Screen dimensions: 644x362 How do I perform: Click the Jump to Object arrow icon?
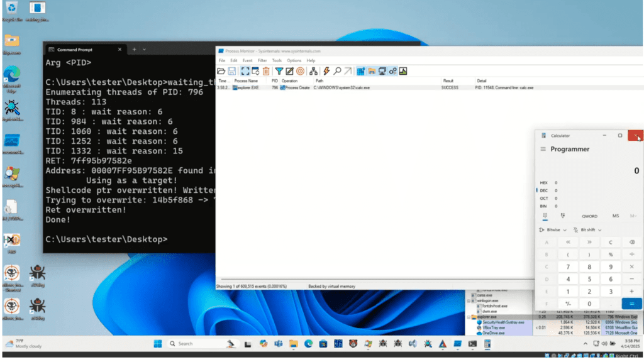[348, 71]
